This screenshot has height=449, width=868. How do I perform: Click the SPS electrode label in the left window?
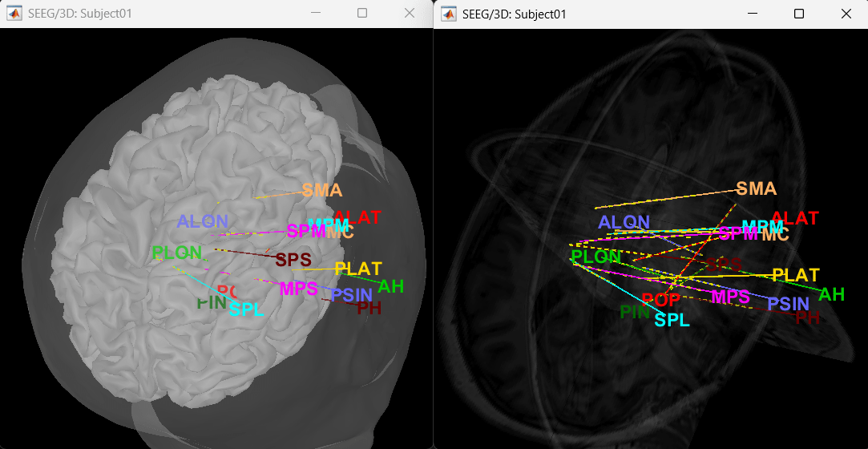point(293,261)
